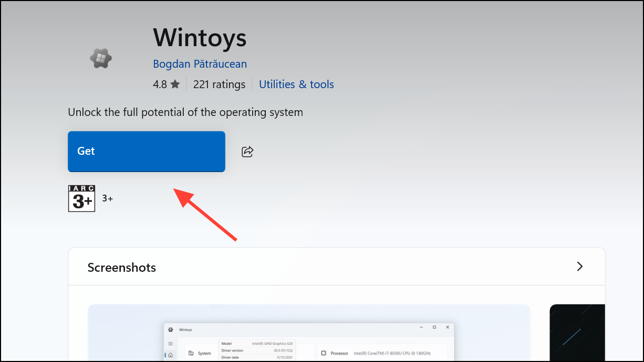Click the home icon in the preview sidebar
The height and width of the screenshot is (362, 644).
(x=171, y=356)
